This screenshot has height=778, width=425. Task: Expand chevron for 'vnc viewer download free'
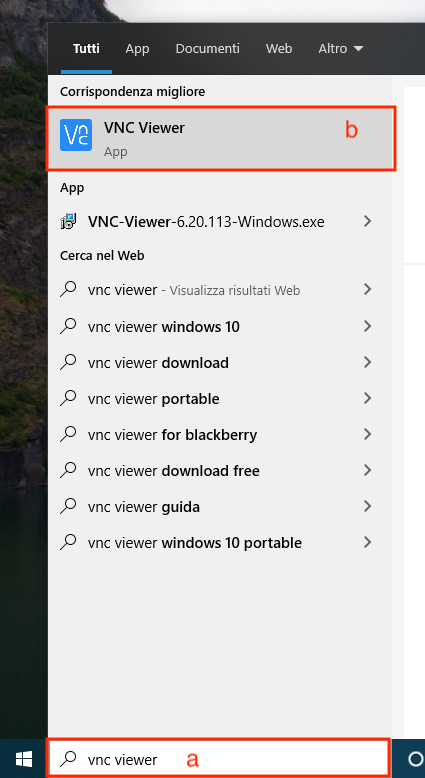[x=367, y=470]
